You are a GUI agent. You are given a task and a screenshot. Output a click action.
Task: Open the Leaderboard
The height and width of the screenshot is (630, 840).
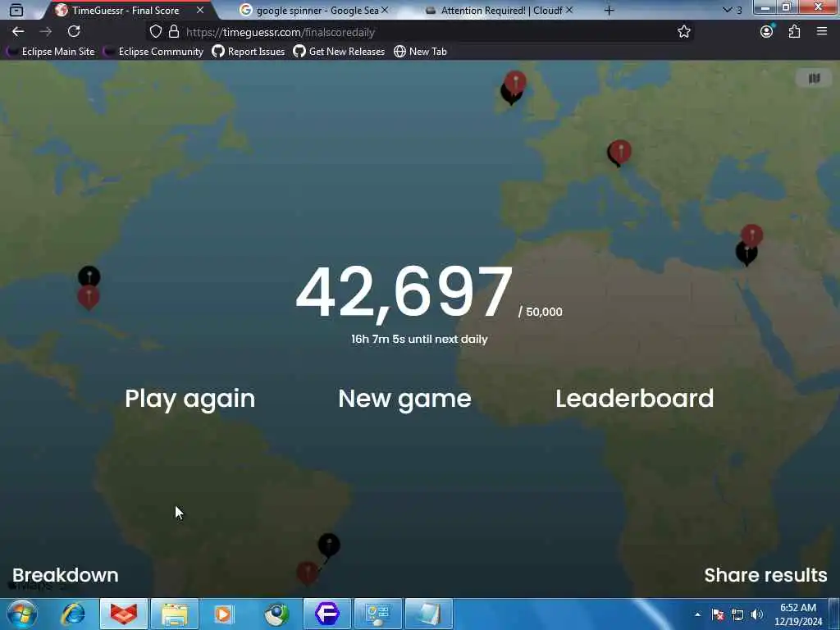[634, 399]
